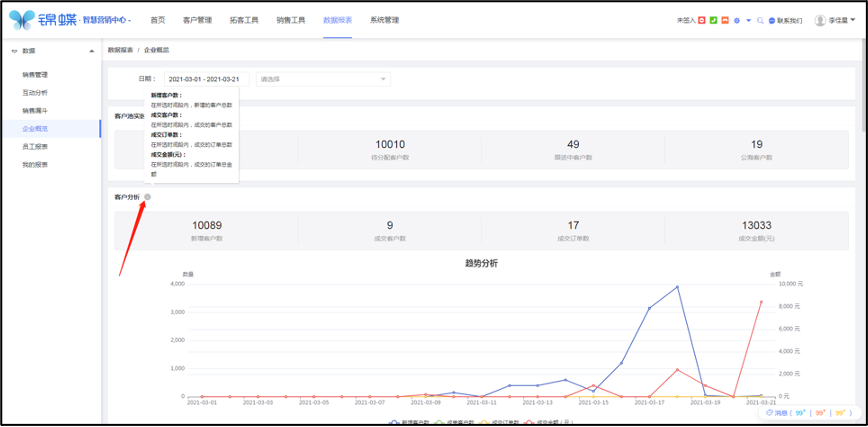868x427 pixels.
Task: Click the 10089 新增客户数 value
Action: click(x=207, y=225)
